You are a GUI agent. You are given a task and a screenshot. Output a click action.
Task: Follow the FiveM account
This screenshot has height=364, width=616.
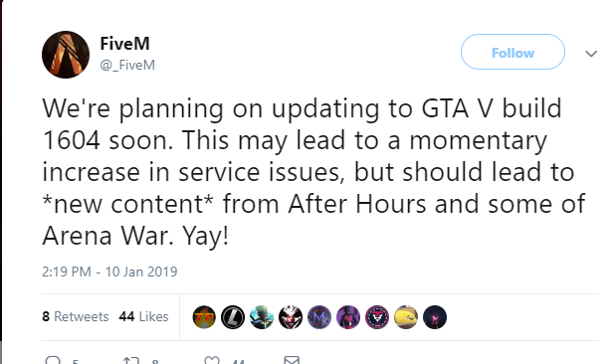513,52
